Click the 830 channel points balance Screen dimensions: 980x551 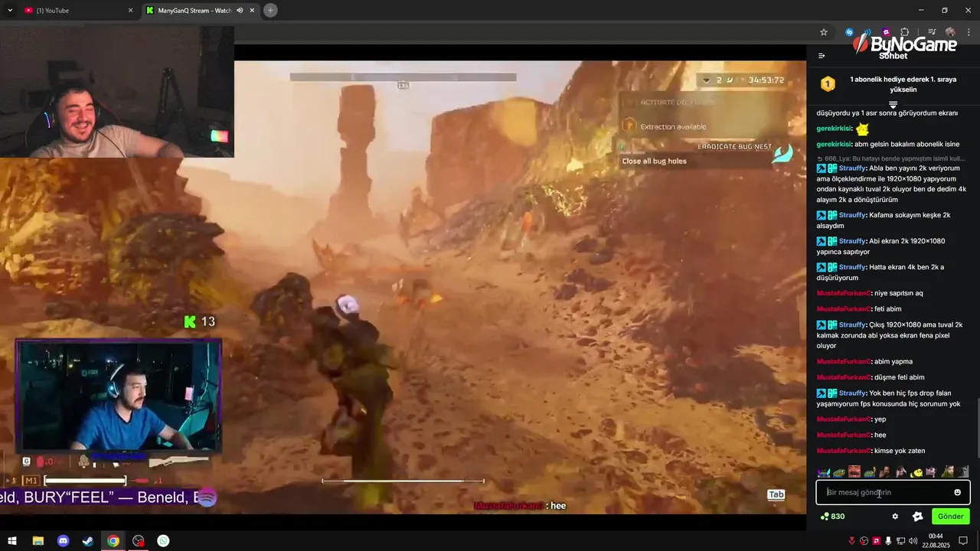click(832, 517)
